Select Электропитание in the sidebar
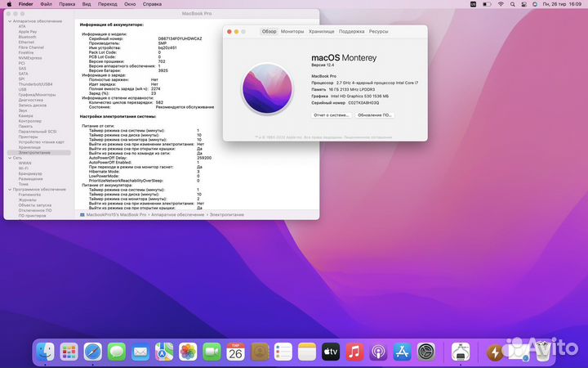The image size is (588, 368). click(x=39, y=153)
